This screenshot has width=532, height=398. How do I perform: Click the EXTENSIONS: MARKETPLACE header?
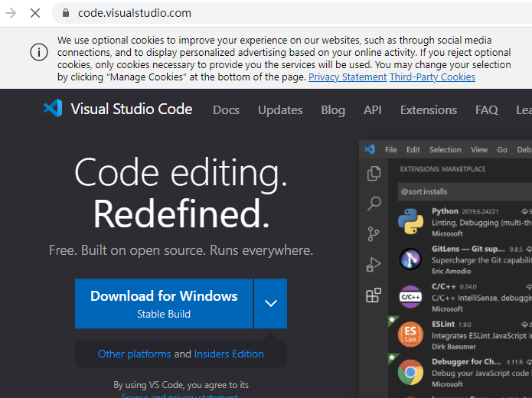pos(442,169)
